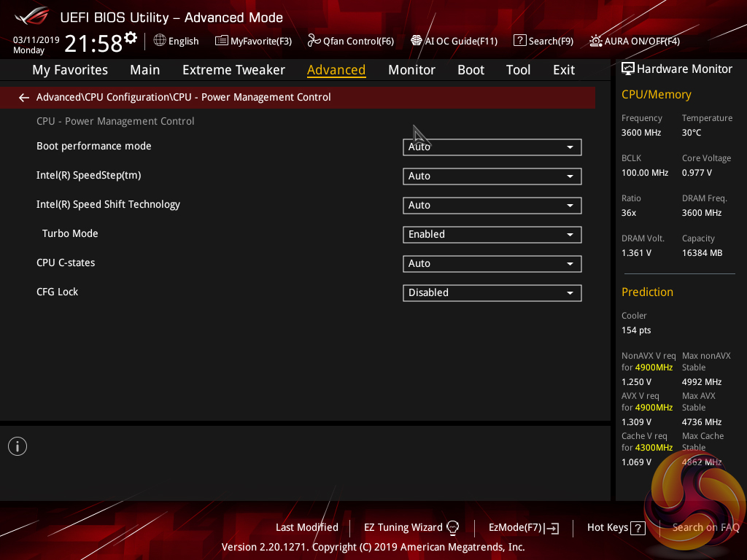Switch to Monitor tab
747x560 pixels.
(x=411, y=70)
